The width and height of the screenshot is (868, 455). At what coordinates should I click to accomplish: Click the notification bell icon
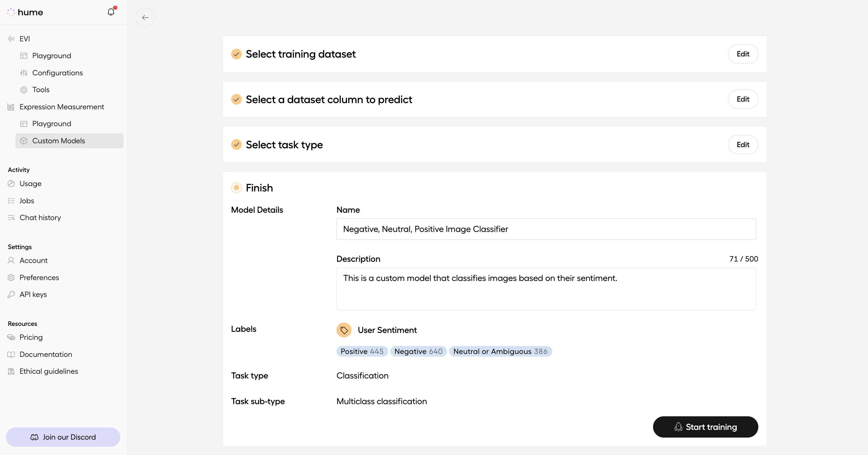111,12
